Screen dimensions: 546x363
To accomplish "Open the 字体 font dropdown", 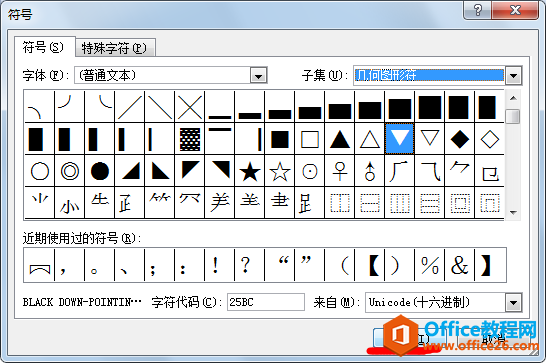I will pos(258,75).
